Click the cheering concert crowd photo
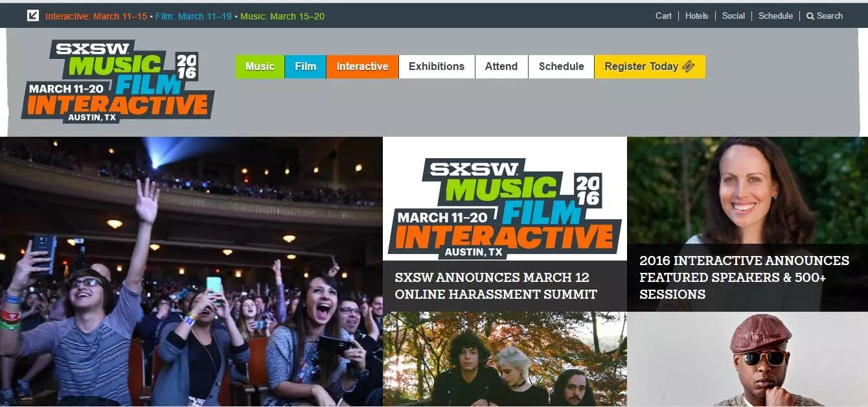 point(191,272)
